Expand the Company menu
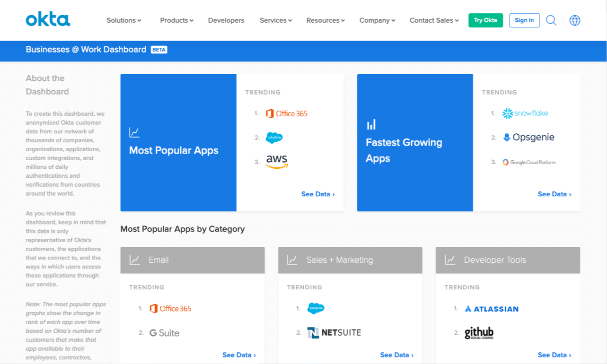Viewport: 607px width, 364px height. click(x=378, y=20)
